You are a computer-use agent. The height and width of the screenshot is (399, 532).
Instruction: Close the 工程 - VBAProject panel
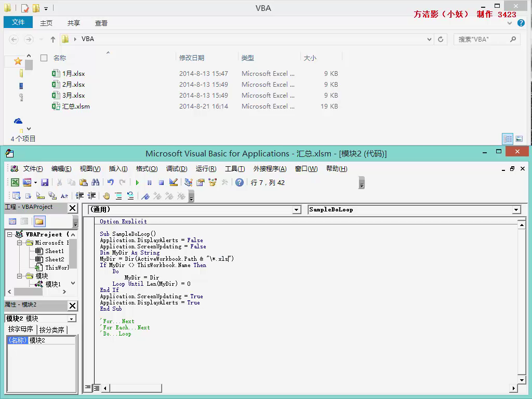(72, 208)
